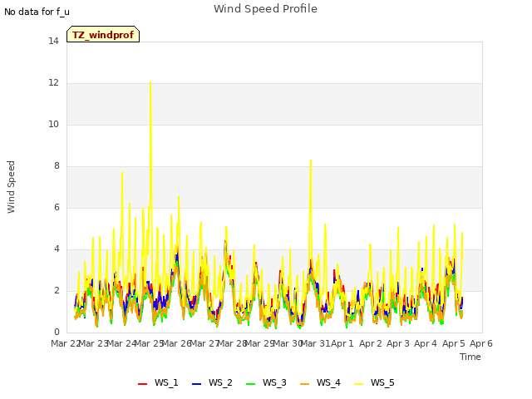This screenshot has height=399, width=532.
Task: Click the 6 y-axis tick label
Action: pos(57,208)
